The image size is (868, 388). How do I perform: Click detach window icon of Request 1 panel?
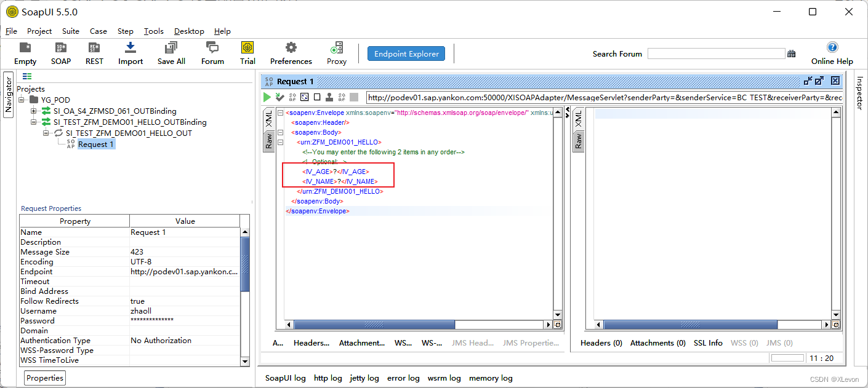pyautogui.click(x=808, y=81)
